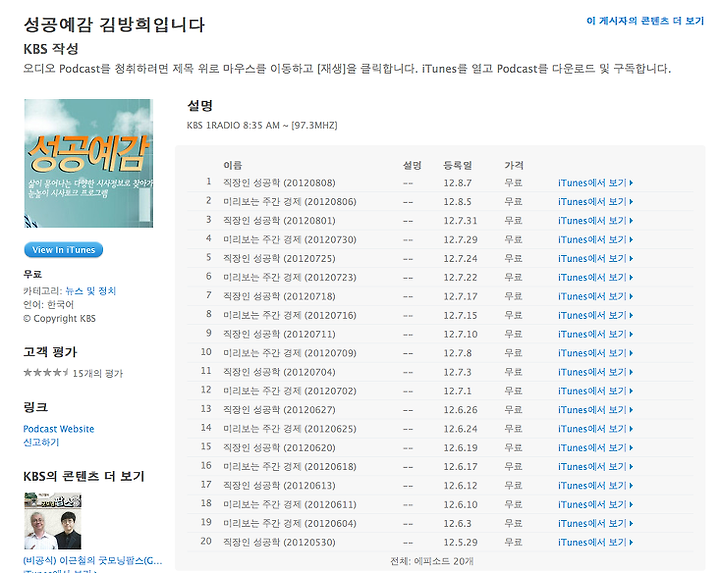View 직장인 성공학 (20120725) in iTunes

click(596, 258)
